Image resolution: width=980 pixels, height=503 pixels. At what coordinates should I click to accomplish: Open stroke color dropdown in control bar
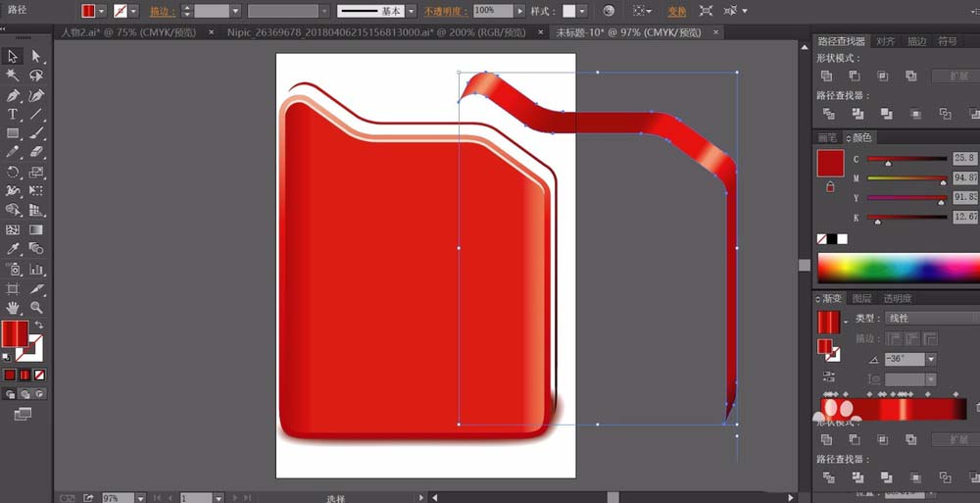click(x=133, y=11)
